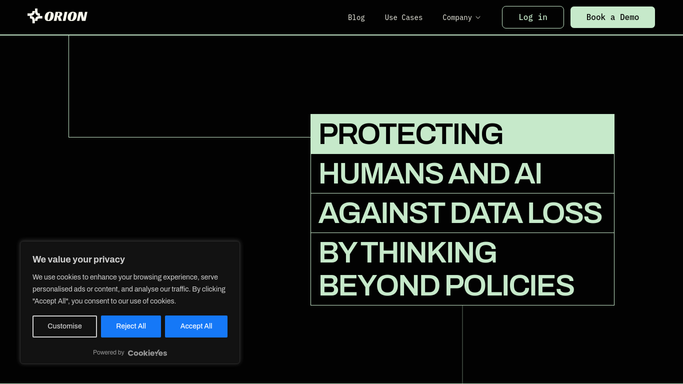Select the HUMANS AND AI headline row

[462, 174]
